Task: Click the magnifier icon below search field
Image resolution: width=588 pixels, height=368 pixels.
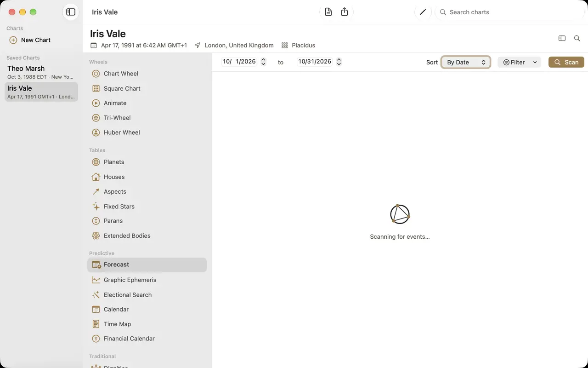Action: tap(577, 38)
